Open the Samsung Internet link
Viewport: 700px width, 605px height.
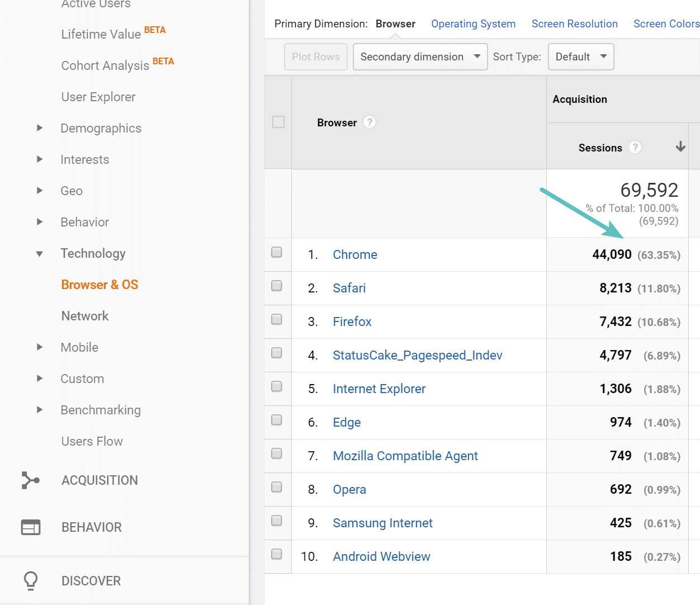point(383,523)
